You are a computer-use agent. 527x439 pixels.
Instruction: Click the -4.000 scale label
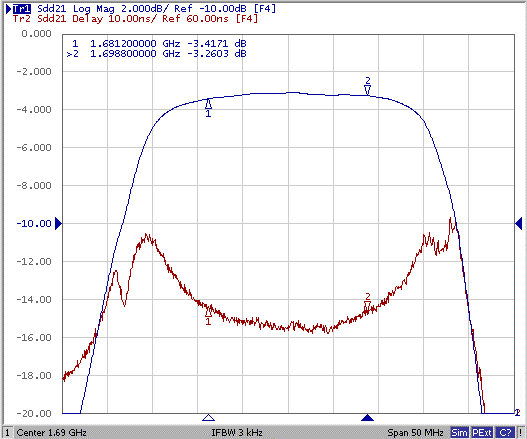click(x=34, y=110)
